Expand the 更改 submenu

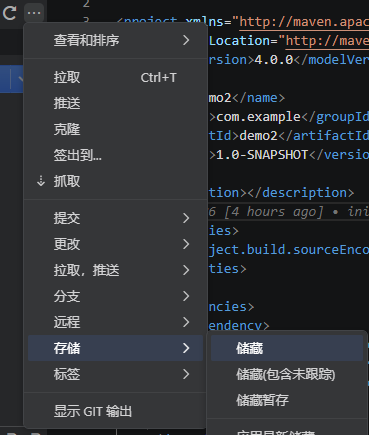tap(115, 244)
